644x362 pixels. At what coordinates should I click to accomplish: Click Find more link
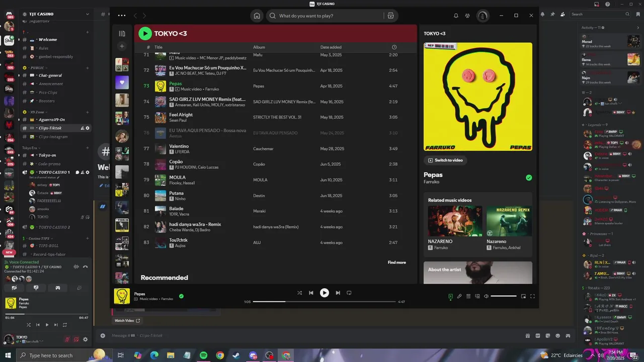pos(396,262)
